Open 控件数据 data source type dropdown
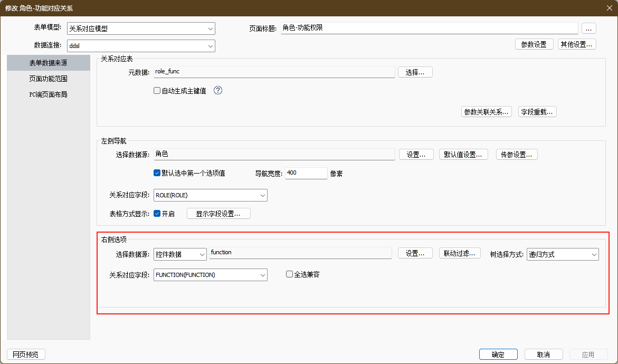The width and height of the screenshot is (618, 364). pyautogui.click(x=180, y=254)
